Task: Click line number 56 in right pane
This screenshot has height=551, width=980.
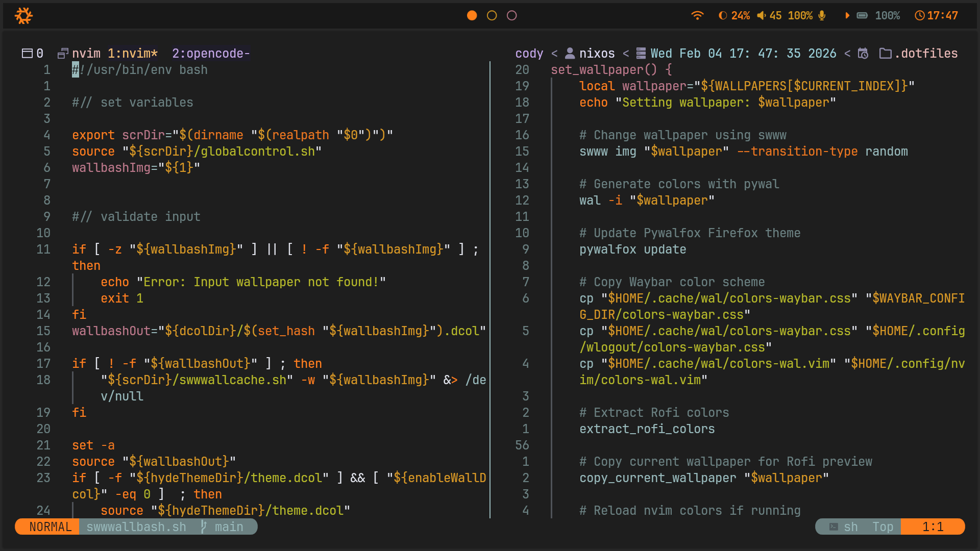Action: click(x=522, y=445)
